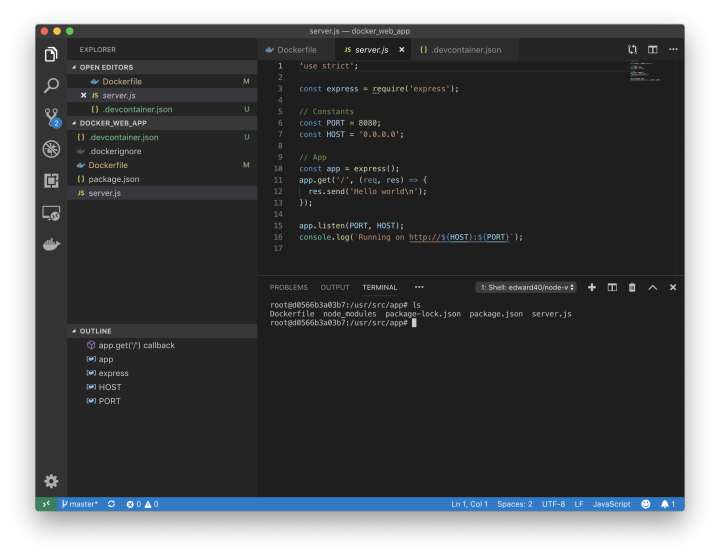The width and height of the screenshot is (720, 558).
Task: Change encoding via UTF-8 status item
Action: point(553,504)
